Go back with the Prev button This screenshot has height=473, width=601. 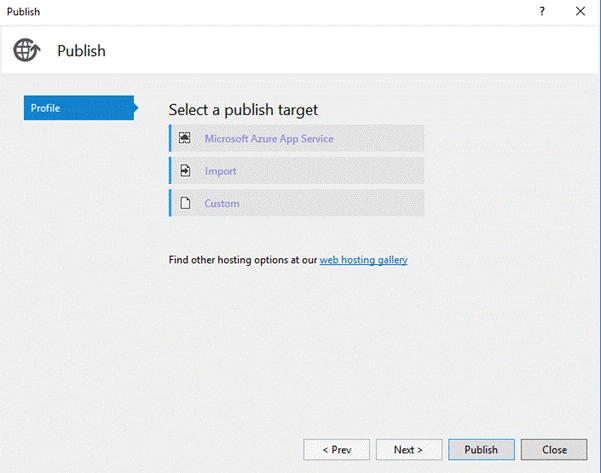pos(337,450)
